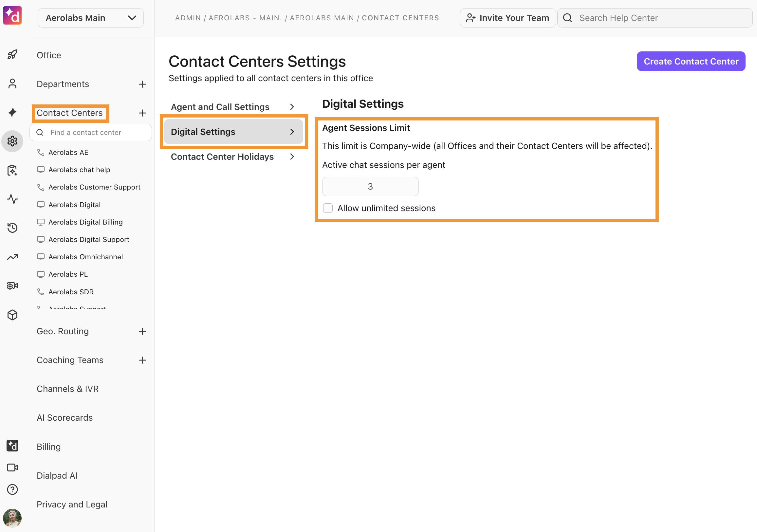Select the Digital Settings tab
Screen dimensions: 757x532
pyautogui.click(x=233, y=132)
